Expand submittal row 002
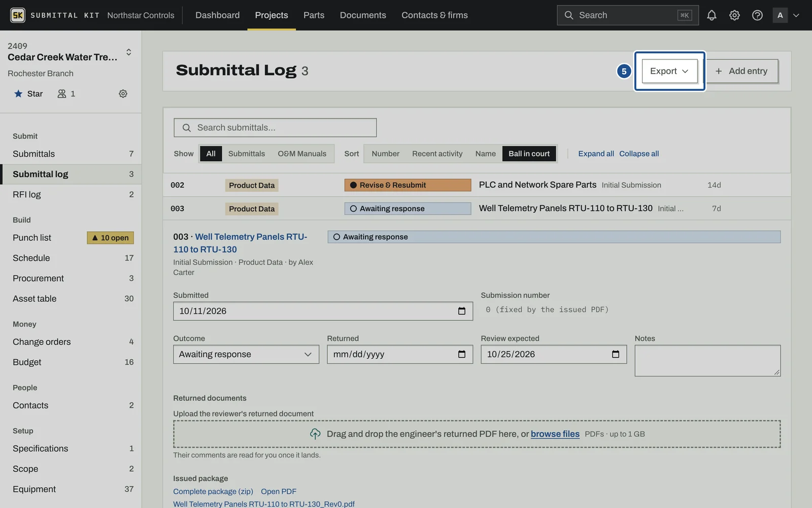Screen dimensions: 812x508 (x=477, y=185)
